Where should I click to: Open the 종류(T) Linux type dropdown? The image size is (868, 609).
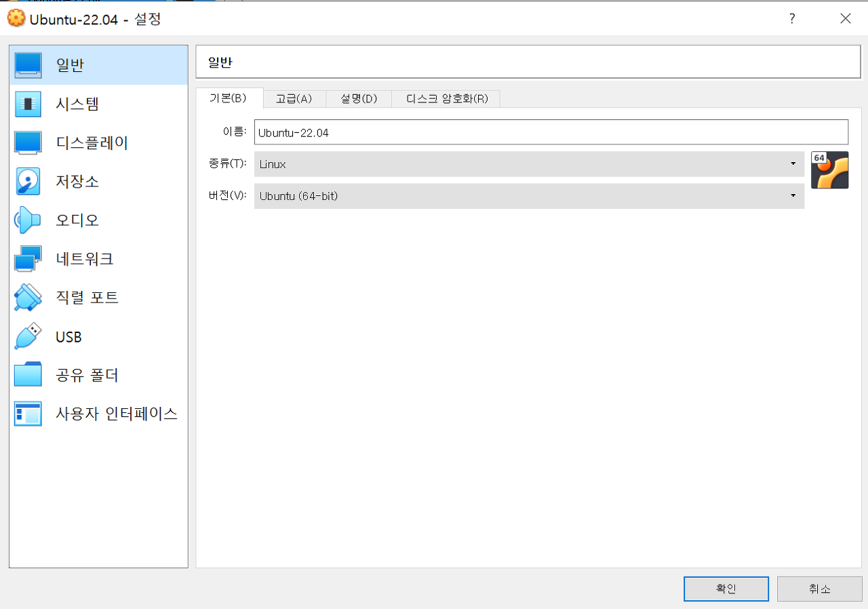tap(529, 164)
